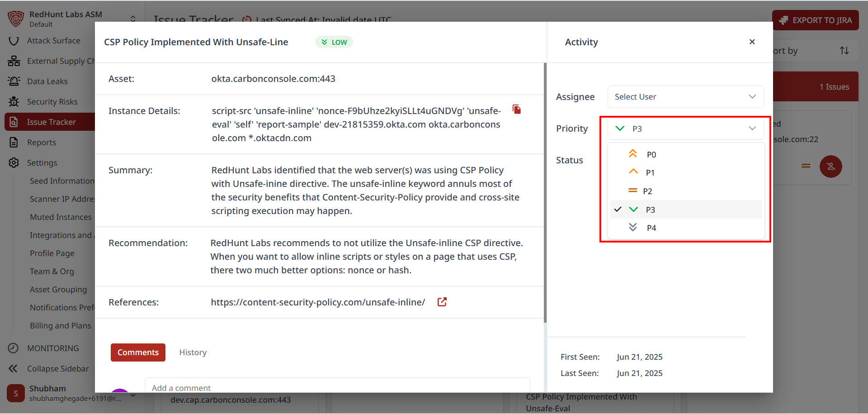Copy instance details with the copy icon
868x414 pixels.
pos(517,109)
